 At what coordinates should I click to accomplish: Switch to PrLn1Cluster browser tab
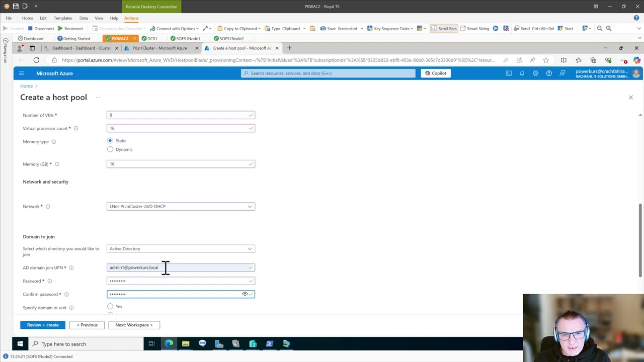pyautogui.click(x=159, y=48)
